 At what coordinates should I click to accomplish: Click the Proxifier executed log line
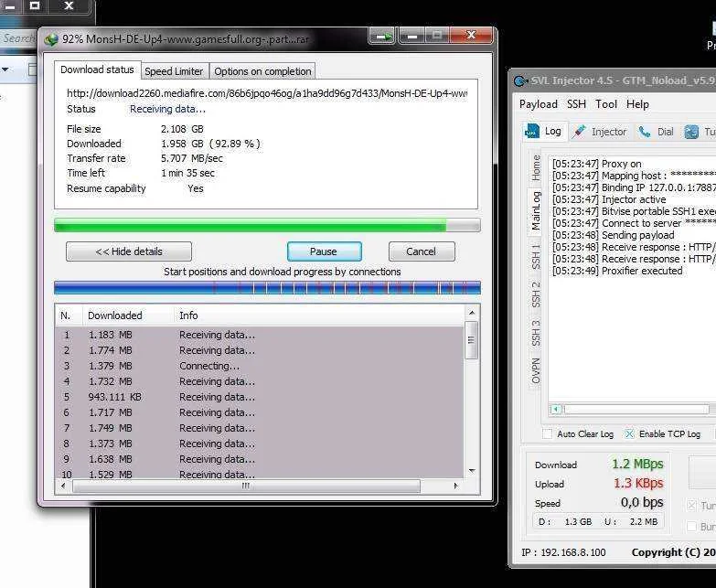point(617,271)
